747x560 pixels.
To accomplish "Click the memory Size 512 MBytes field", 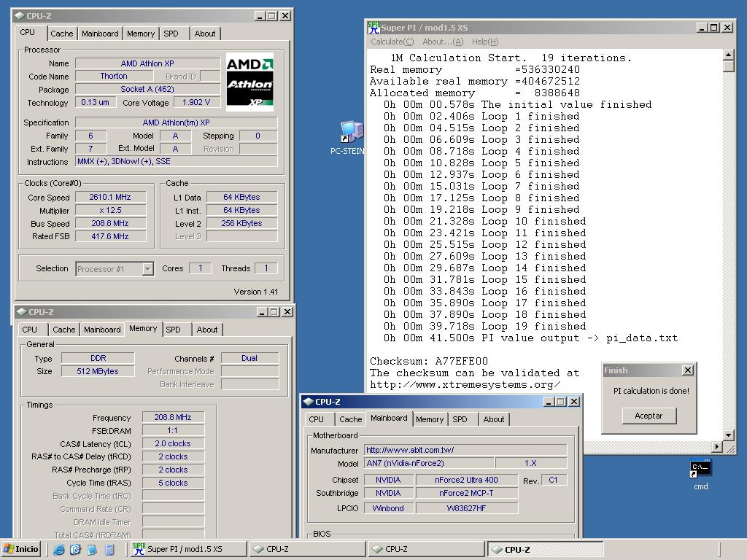I will tap(98, 371).
